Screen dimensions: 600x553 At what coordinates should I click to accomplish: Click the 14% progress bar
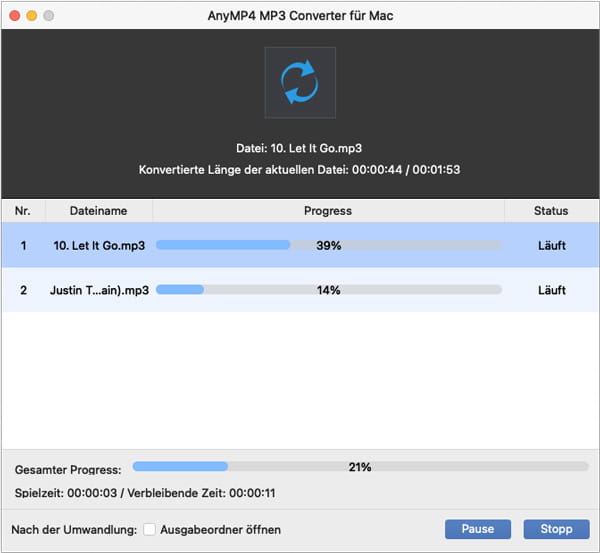[329, 290]
